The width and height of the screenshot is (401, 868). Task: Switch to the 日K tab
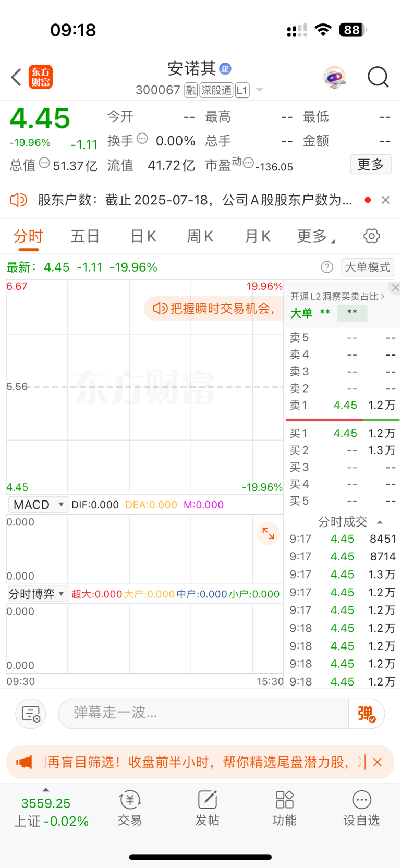143,236
